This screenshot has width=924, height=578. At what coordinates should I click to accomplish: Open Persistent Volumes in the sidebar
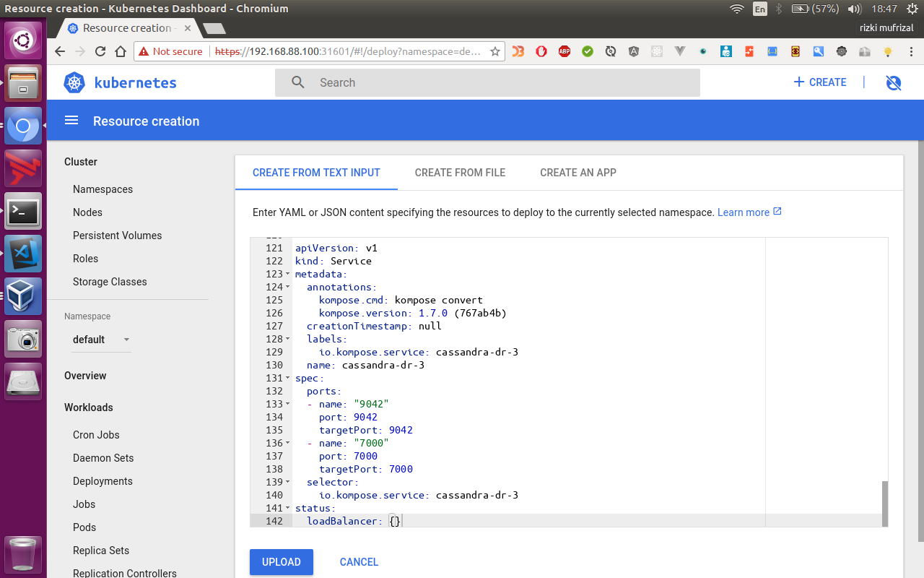[117, 236]
